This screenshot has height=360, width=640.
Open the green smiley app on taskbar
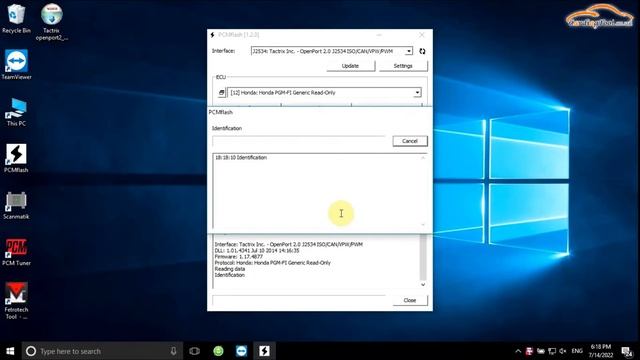(218, 351)
